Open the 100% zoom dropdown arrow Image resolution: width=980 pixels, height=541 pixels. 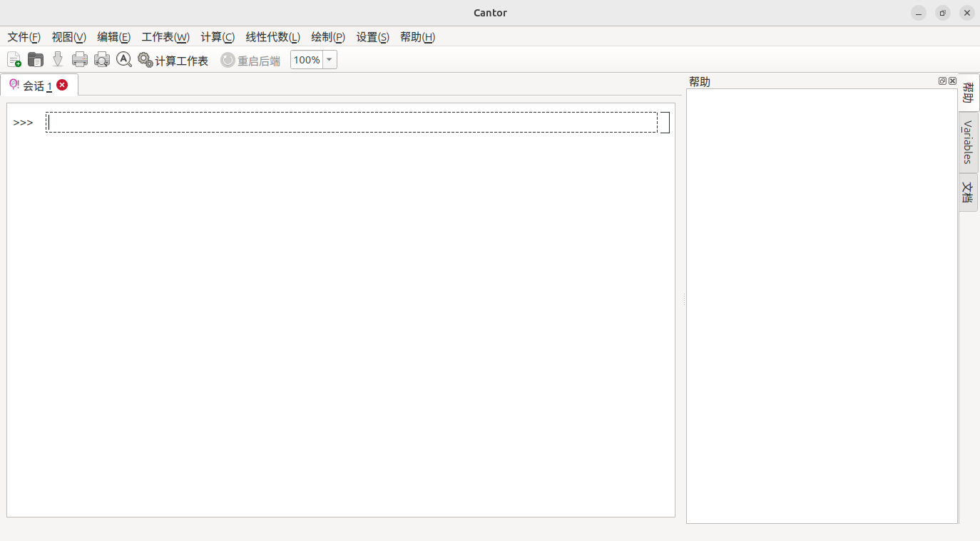point(330,60)
